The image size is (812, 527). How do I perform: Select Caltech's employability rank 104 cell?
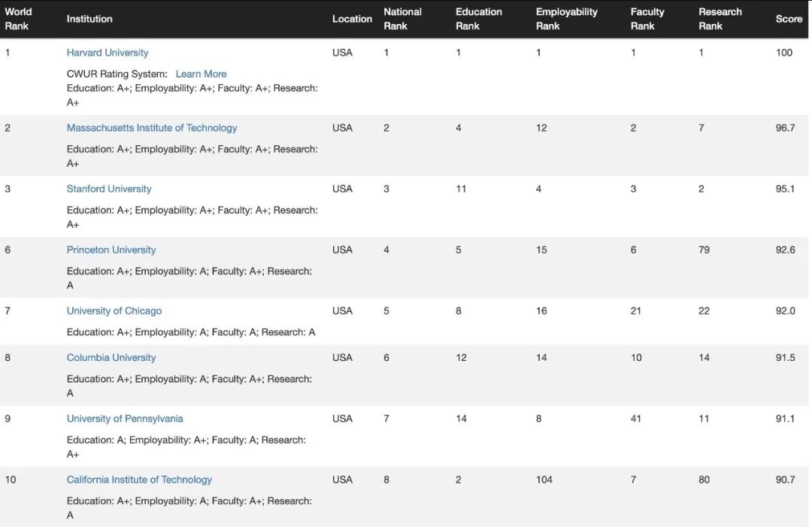(x=544, y=480)
